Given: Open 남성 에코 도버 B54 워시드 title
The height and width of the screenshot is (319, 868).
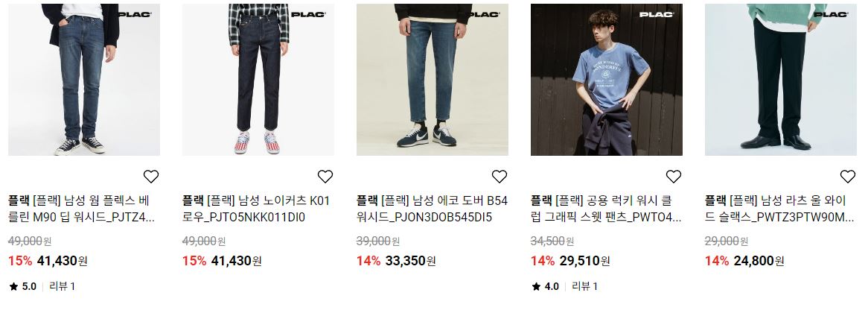Looking at the screenshot, I should [x=432, y=209].
